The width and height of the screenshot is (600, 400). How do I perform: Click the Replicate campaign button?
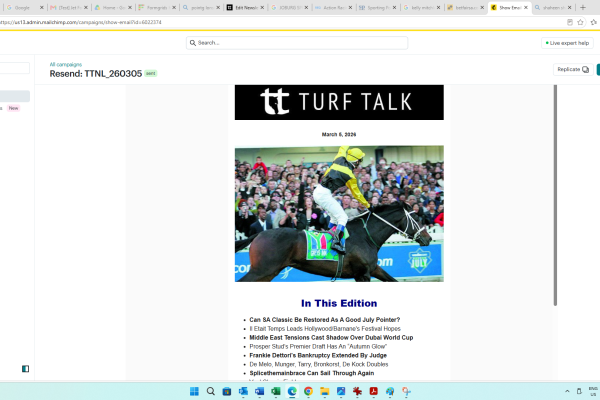click(573, 69)
